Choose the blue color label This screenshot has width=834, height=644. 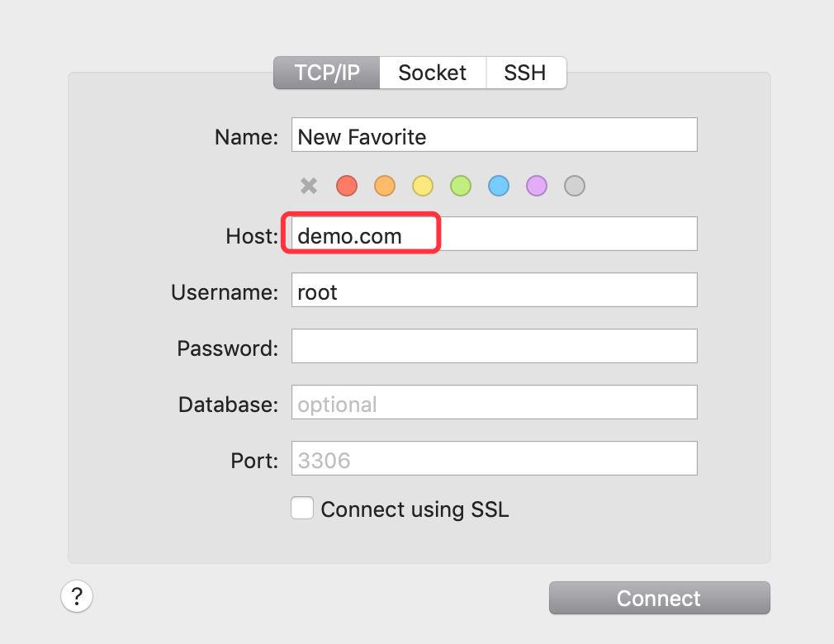[x=499, y=186]
